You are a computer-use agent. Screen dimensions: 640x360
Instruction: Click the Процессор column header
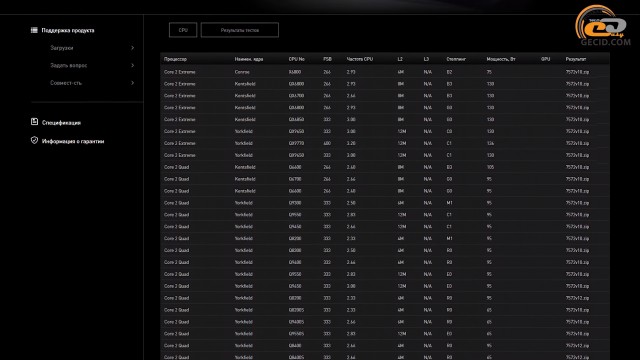176,59
